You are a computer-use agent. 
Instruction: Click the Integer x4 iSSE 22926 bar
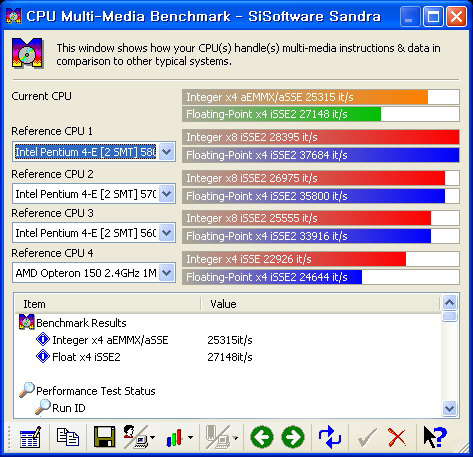pyautogui.click(x=321, y=259)
